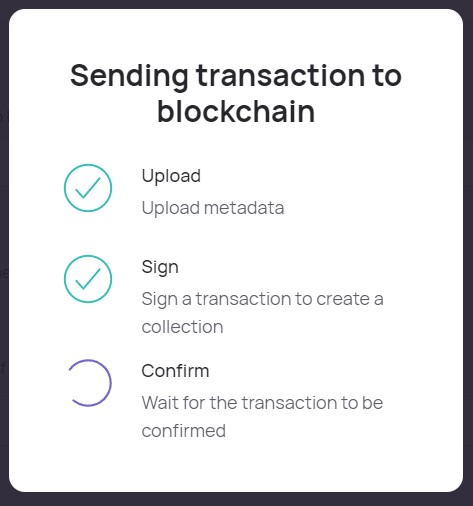473x506 pixels.
Task: Click the purple loading spinner beside Confirm
Action: pos(88,383)
